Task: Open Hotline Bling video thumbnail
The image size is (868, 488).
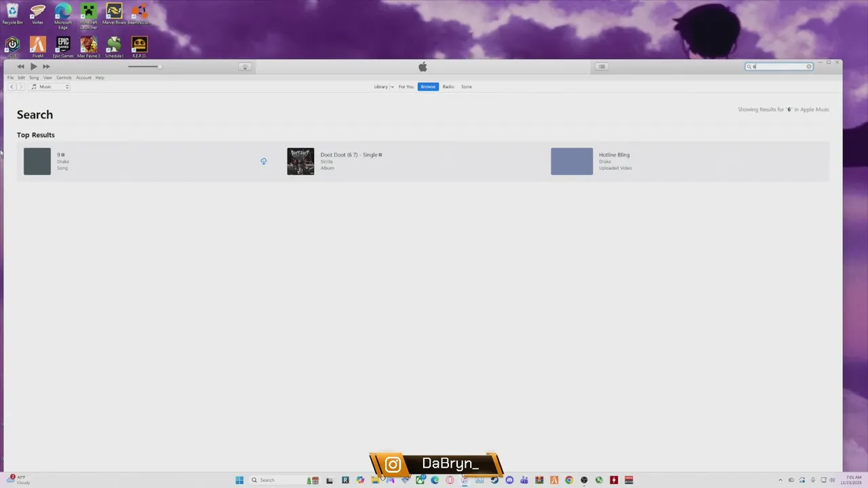Action: (572, 161)
